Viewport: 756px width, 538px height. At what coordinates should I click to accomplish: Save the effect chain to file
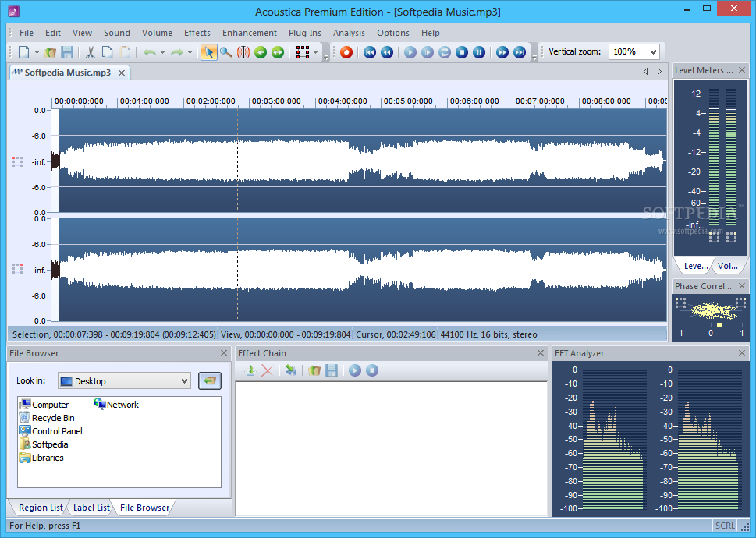pos(332,370)
